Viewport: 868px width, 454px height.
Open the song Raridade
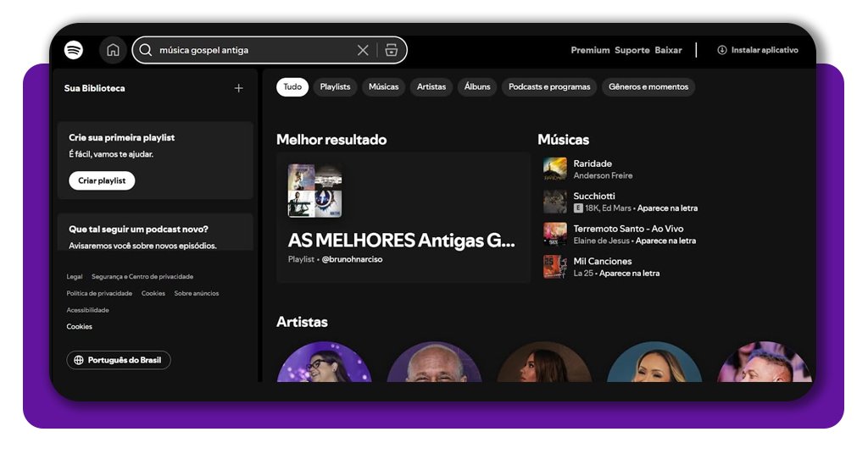593,163
